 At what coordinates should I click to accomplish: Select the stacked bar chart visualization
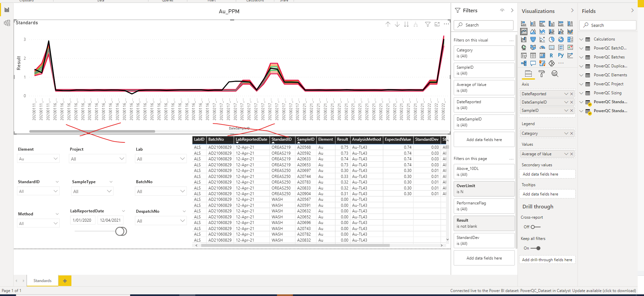click(524, 24)
